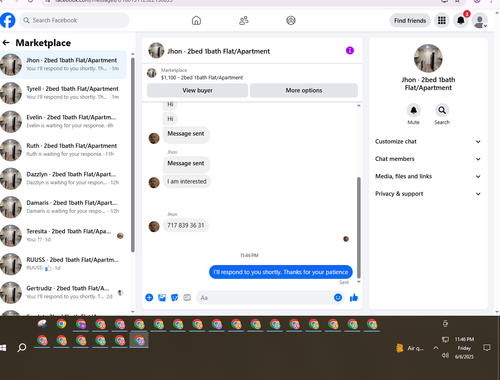The height and width of the screenshot is (380, 500).
Task: Open Jhon conversation in list
Action: coord(63,65)
